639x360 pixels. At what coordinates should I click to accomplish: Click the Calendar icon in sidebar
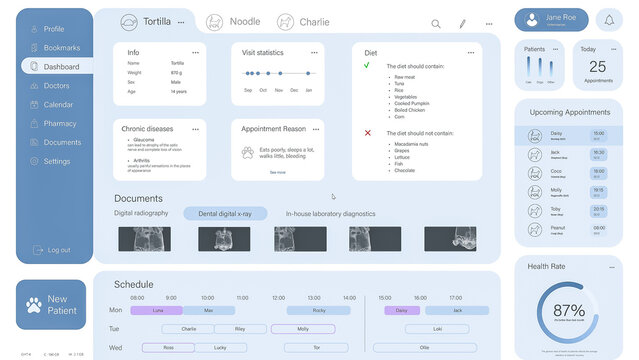point(34,105)
